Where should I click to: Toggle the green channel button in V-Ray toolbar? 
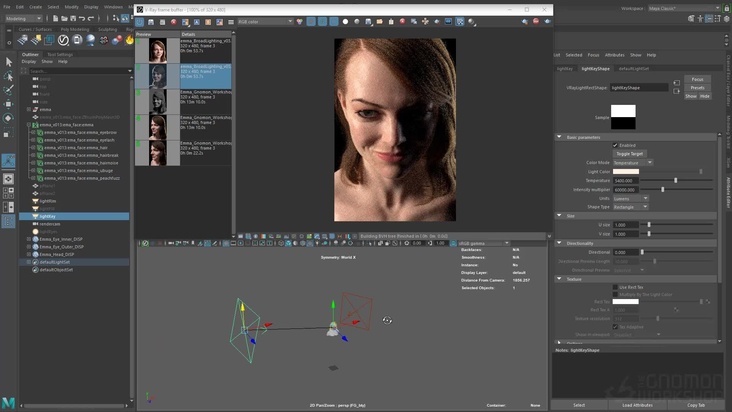322,21
